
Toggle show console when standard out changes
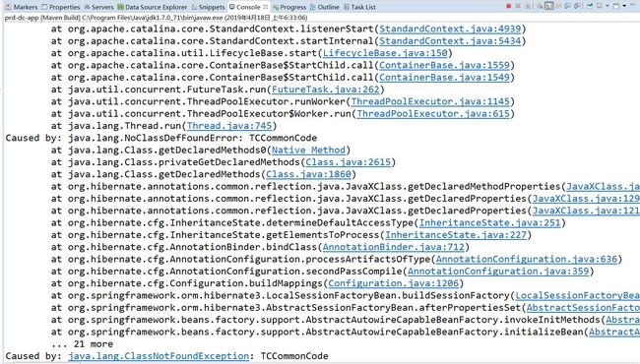pos(568,6)
